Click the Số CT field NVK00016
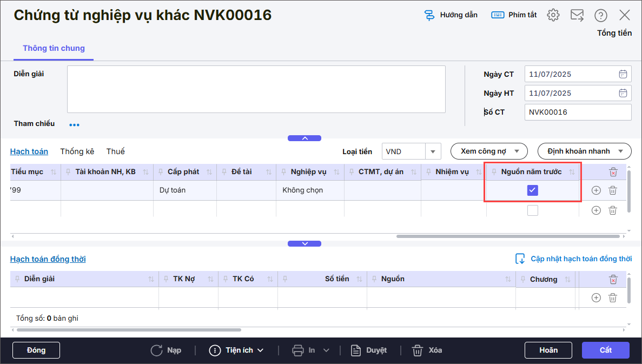Screen dimensions: 642x364 578,112
